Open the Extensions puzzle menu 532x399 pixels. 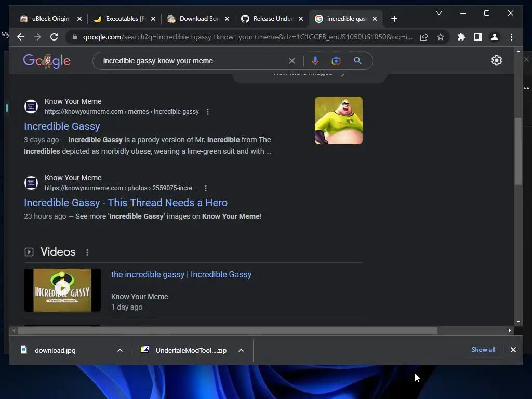click(x=461, y=37)
